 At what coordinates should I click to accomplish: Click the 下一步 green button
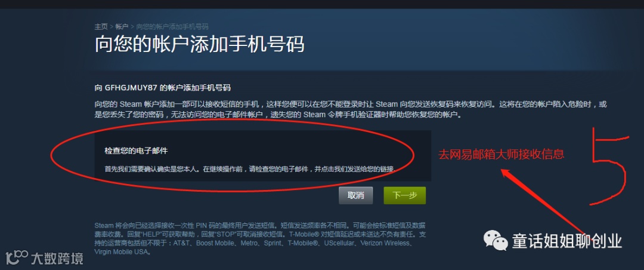tap(404, 195)
